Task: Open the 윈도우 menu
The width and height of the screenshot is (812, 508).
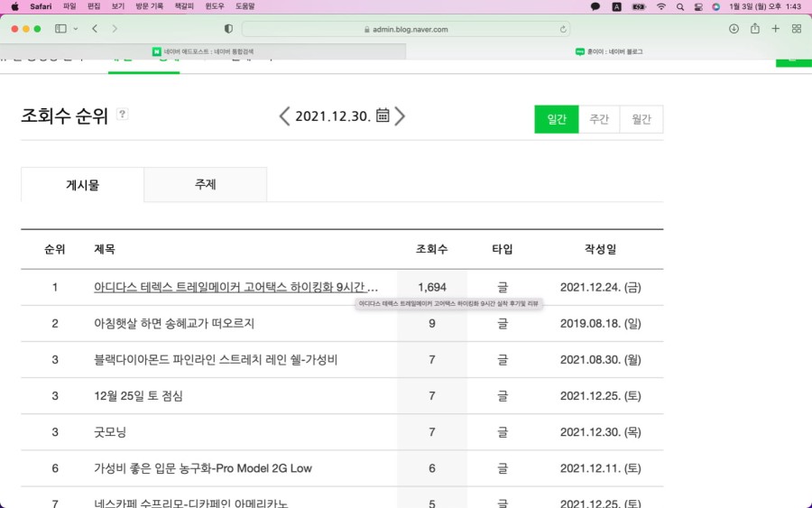Action: (x=215, y=6)
